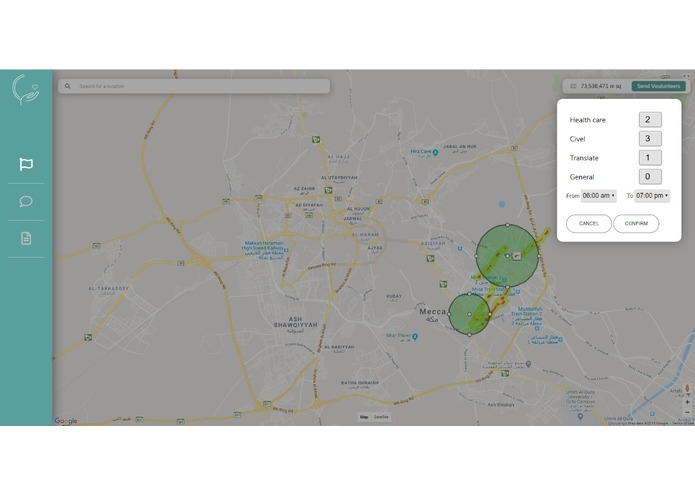Click the Translate count field
695x494 pixels.
pyautogui.click(x=650, y=158)
